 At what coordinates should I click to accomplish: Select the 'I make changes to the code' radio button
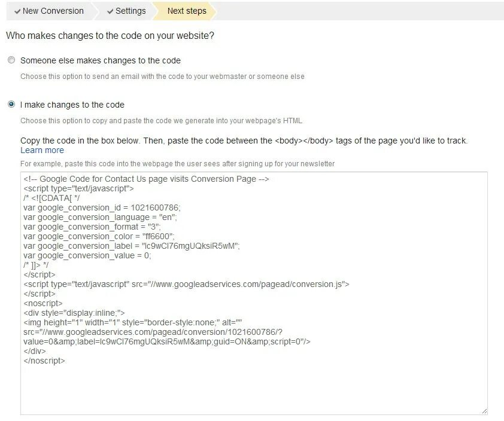(11, 105)
